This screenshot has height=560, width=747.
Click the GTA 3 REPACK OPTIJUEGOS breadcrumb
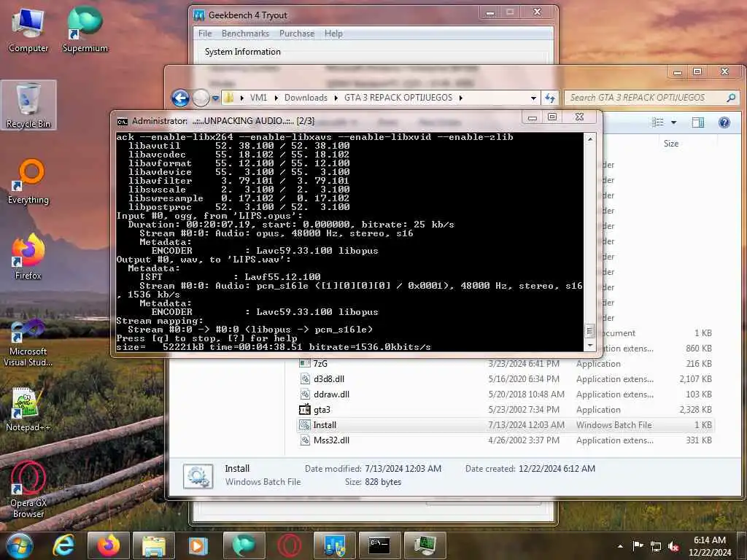pyautogui.click(x=398, y=98)
